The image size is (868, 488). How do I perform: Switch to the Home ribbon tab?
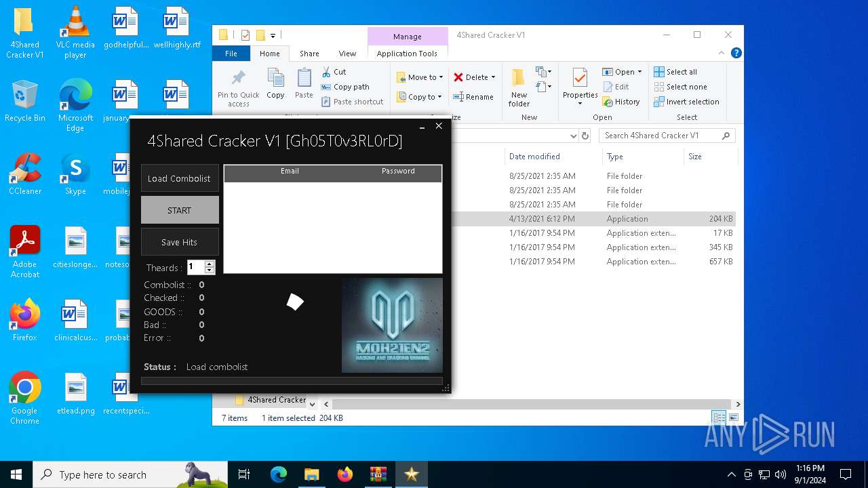[x=269, y=54]
